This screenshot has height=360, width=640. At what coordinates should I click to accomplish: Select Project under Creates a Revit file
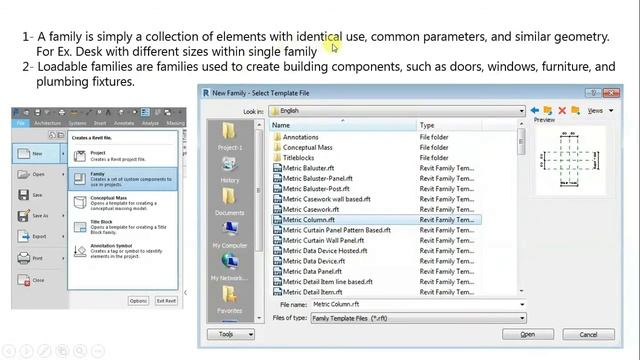[123, 156]
